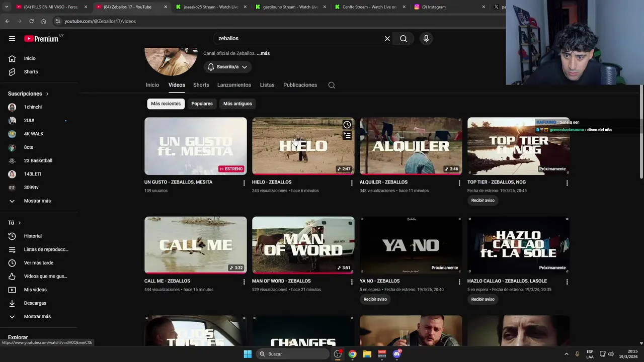644x362 pixels.
Task: Click Recibir aviso for YA NO
Action: [x=375, y=300]
